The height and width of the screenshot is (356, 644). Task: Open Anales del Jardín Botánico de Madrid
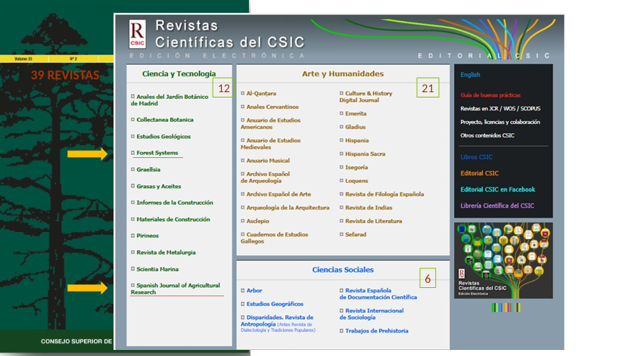coord(170,100)
